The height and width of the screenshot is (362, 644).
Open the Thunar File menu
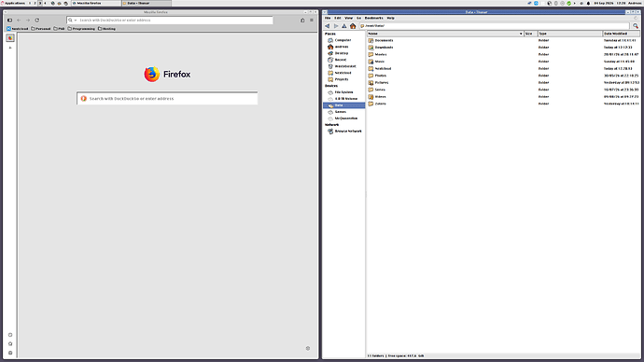pos(328,18)
